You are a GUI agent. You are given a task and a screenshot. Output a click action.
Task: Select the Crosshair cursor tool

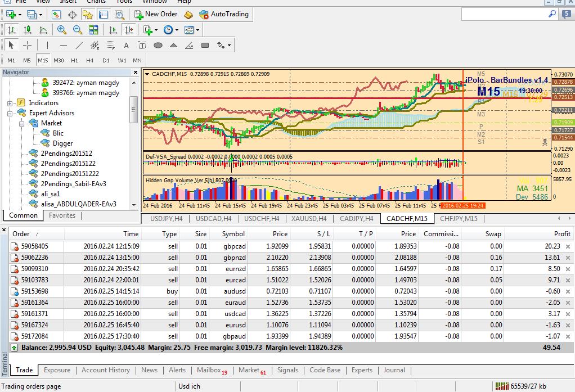27,46
